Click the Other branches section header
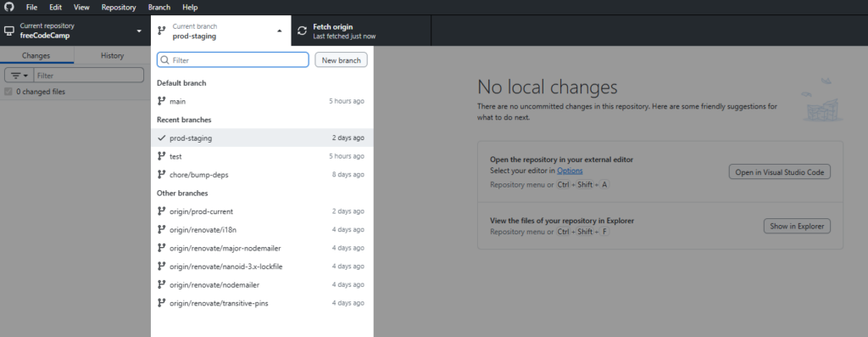The height and width of the screenshot is (337, 868). click(183, 194)
